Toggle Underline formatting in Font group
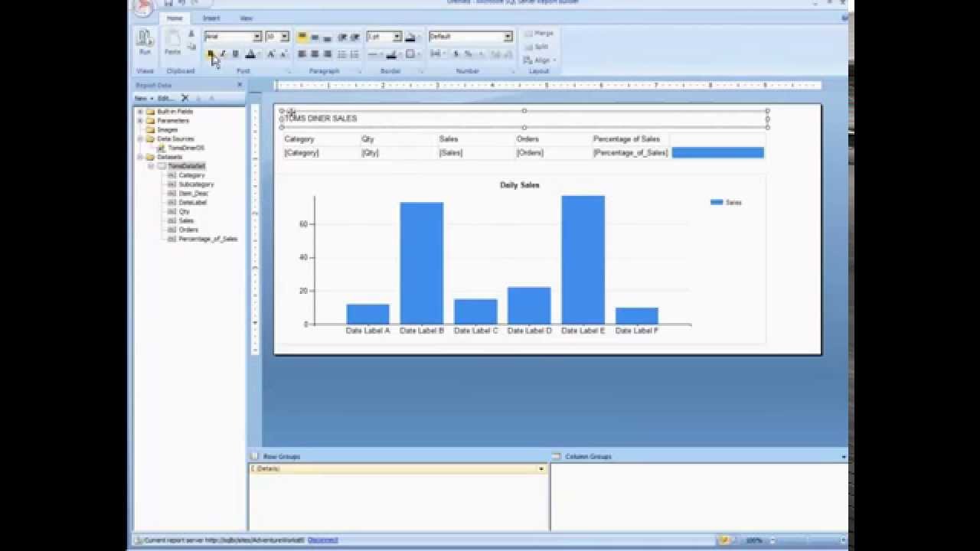The height and width of the screenshot is (551, 980). point(235,54)
